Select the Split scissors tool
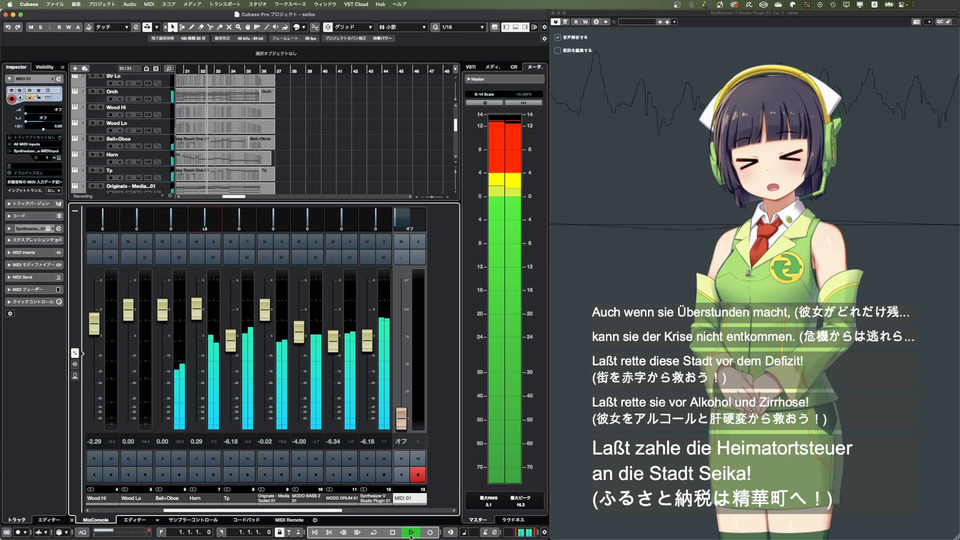The height and width of the screenshot is (540, 960). 210,27
